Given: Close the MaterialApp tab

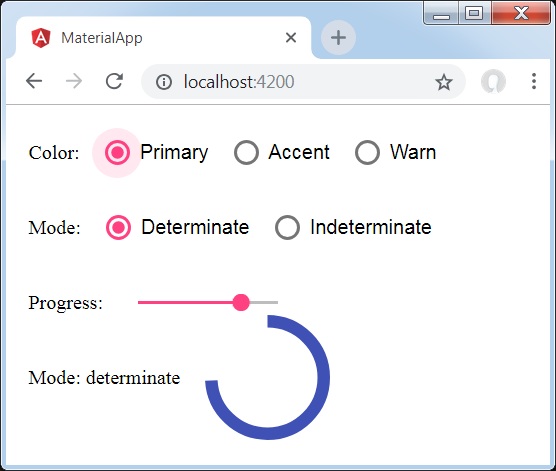Looking at the screenshot, I should [x=291, y=37].
